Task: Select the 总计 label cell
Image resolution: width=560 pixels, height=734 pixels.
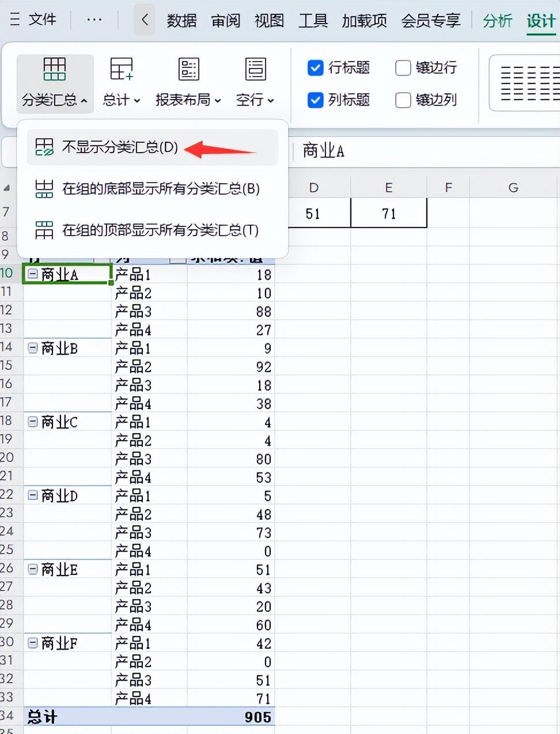Action: pos(67,717)
